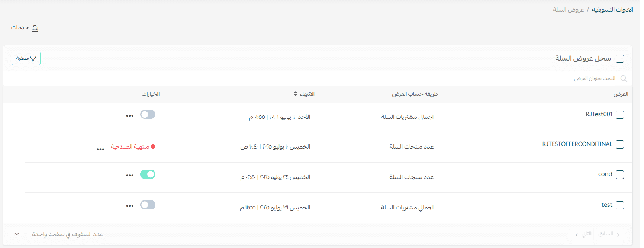The width and height of the screenshot is (644, 248).
Task: Sort by the الانتهاء column arrows
Action: tap(296, 94)
